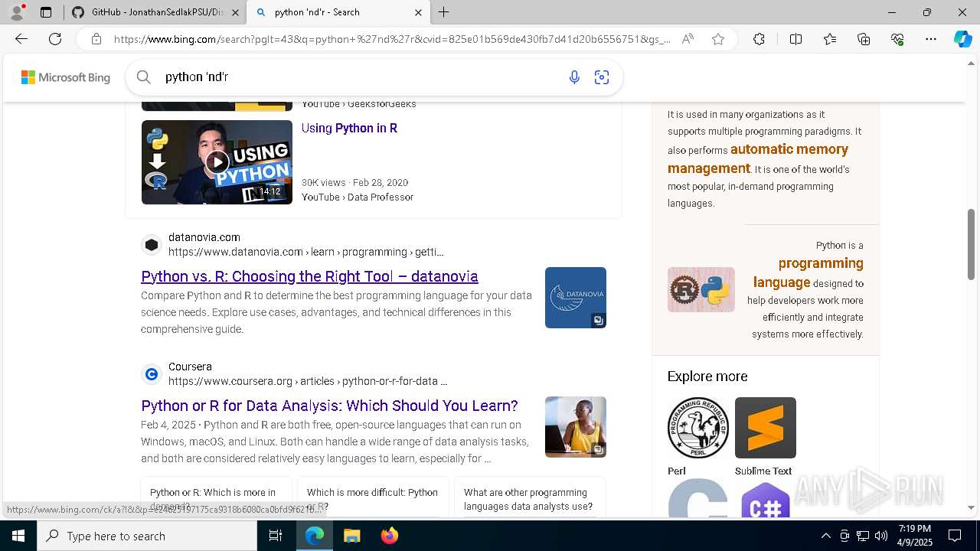
Task: Click the browser address bar URL
Action: pos(390,39)
